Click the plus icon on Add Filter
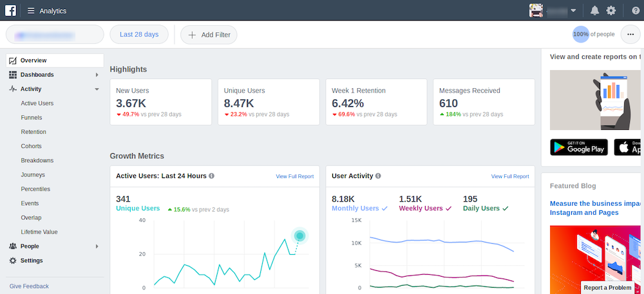This screenshot has height=294, width=644. point(192,35)
